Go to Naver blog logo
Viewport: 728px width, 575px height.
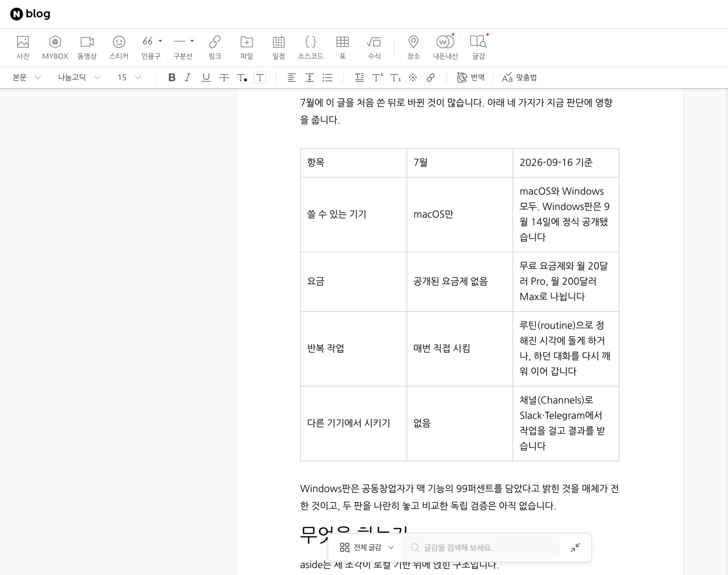tap(30, 14)
